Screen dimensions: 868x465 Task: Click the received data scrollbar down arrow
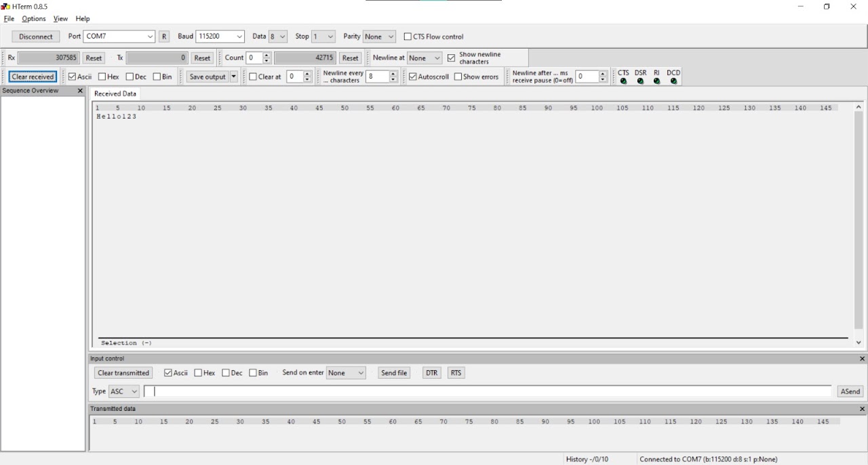pos(859,343)
